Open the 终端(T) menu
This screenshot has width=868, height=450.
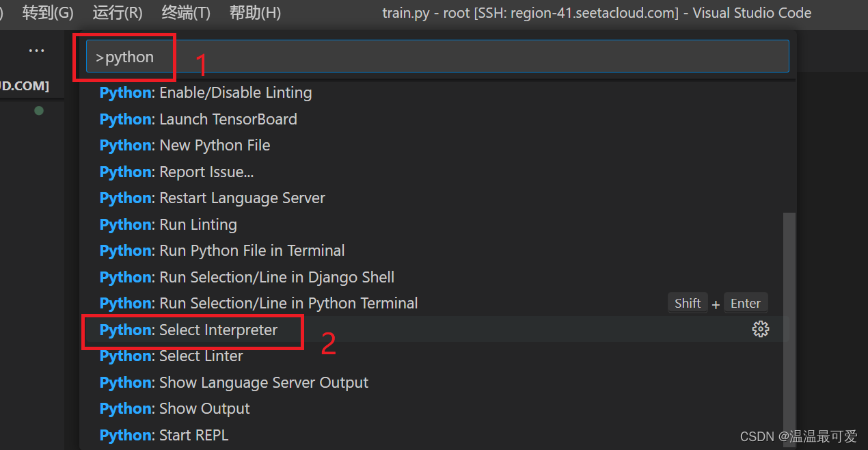point(186,12)
